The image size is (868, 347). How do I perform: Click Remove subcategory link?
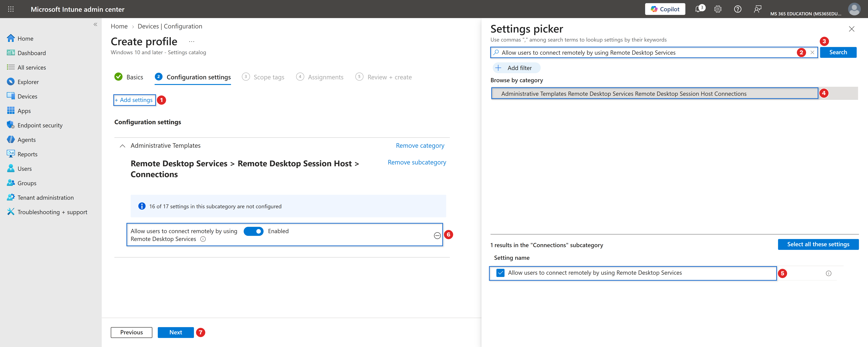[417, 162]
